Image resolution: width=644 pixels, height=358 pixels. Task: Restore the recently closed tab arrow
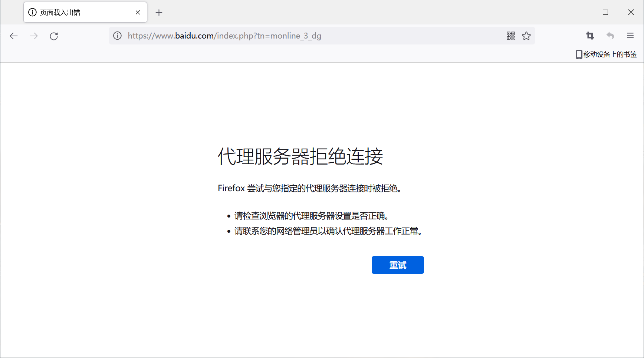click(610, 36)
